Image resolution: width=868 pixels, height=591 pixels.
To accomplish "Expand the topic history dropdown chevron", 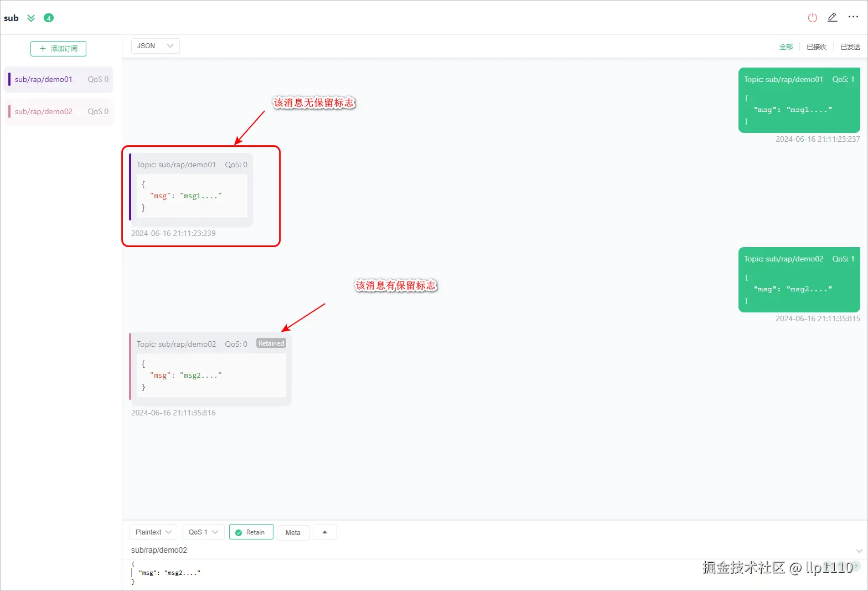I will [x=859, y=551].
